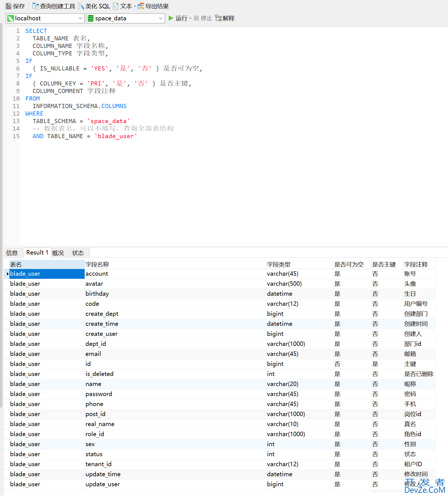The width and height of the screenshot is (448, 496).
Task: Click the varchar(500) type cell
Action: (300, 284)
